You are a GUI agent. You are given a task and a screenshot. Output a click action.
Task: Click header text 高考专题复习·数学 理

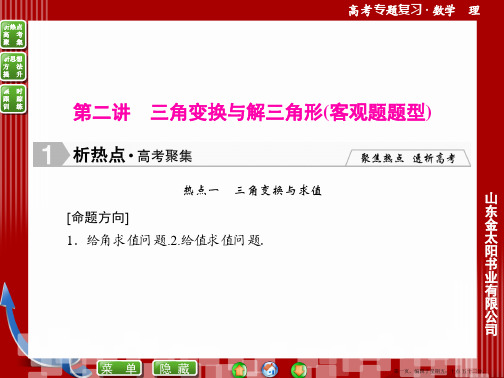[414, 10]
